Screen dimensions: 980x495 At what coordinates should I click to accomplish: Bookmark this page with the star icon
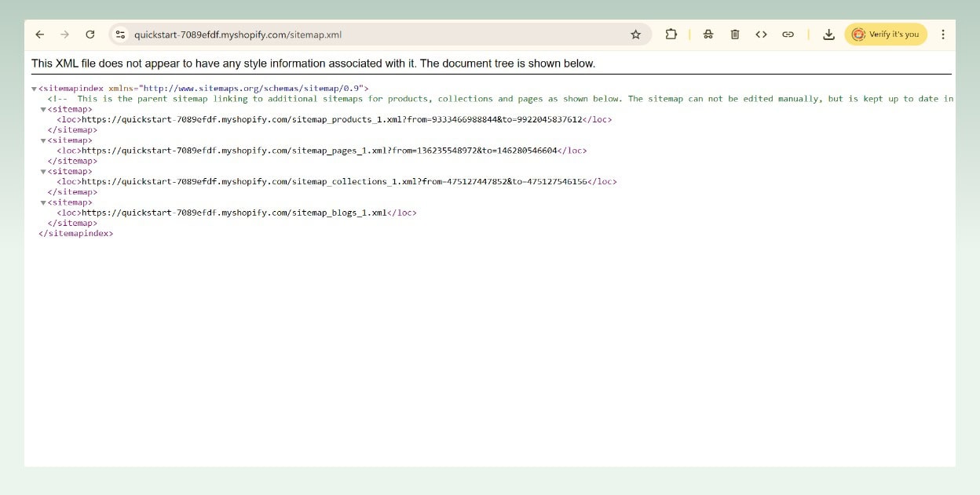coord(636,35)
